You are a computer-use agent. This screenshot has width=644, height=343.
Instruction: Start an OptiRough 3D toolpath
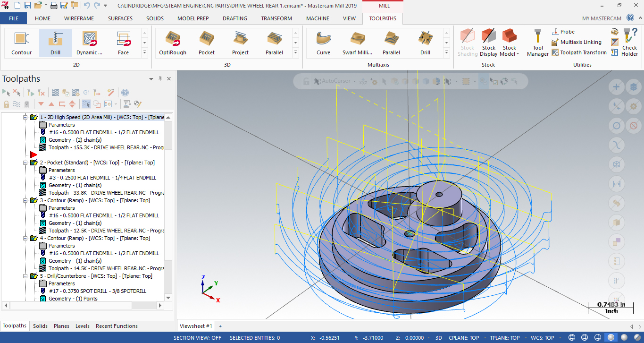point(173,43)
